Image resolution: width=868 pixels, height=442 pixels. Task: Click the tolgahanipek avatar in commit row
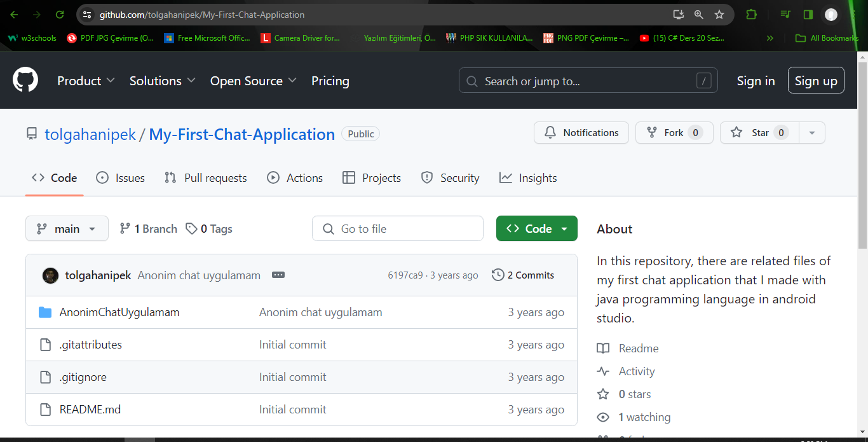pos(50,275)
